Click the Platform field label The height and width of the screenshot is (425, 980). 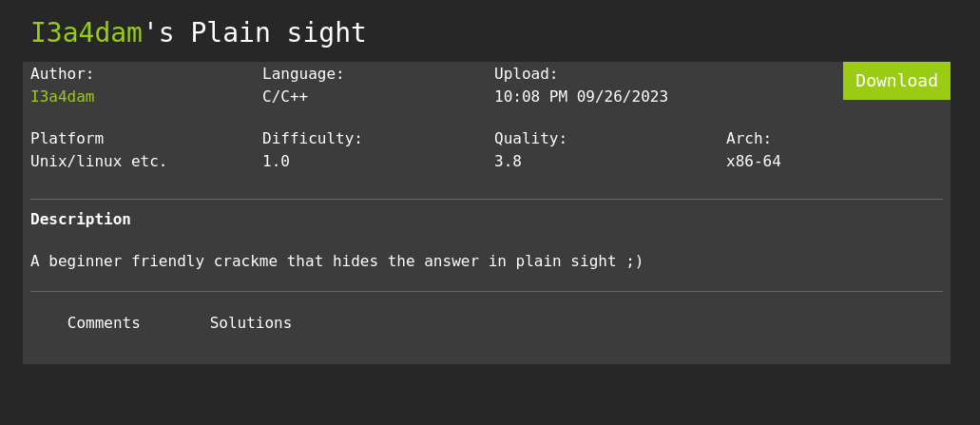tap(67, 138)
